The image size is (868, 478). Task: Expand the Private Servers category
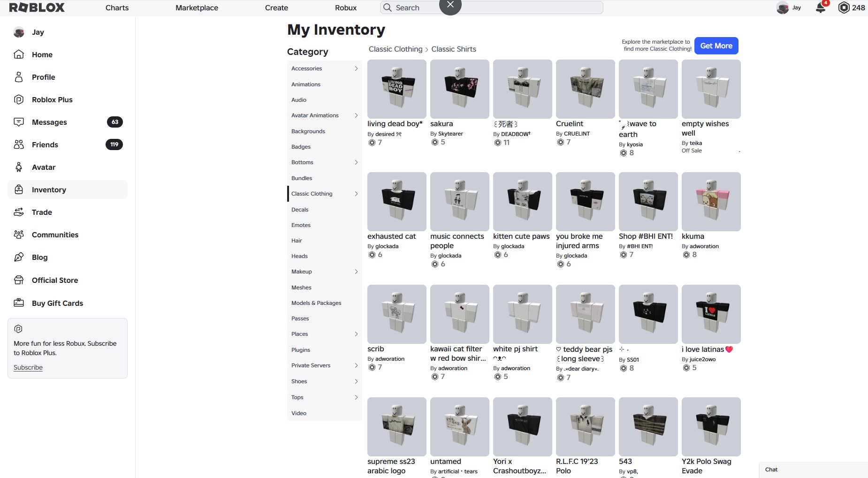click(x=356, y=365)
